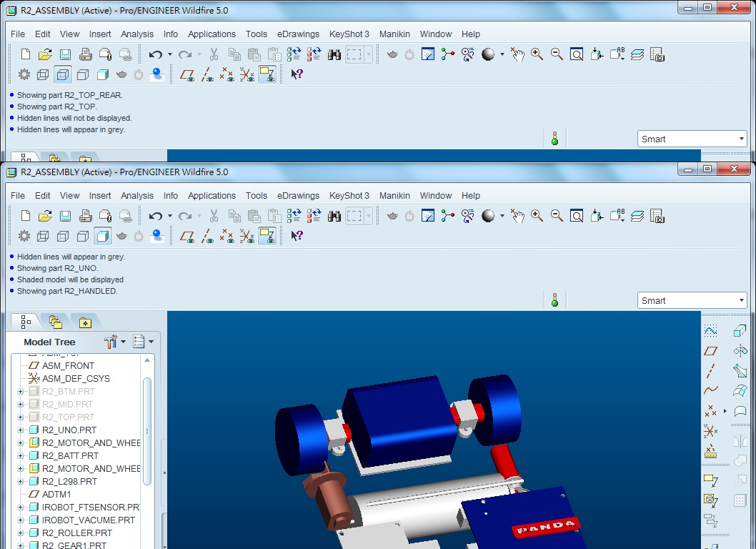
Task: Expand the R2_ROLLER.PRT tree node
Action: click(x=20, y=533)
